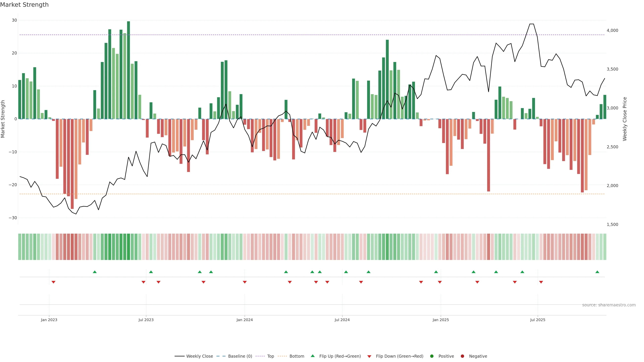Screen dimensions: 644x362
Task: Click the rightmost green flip-up triangle marker
Action: click(597, 272)
